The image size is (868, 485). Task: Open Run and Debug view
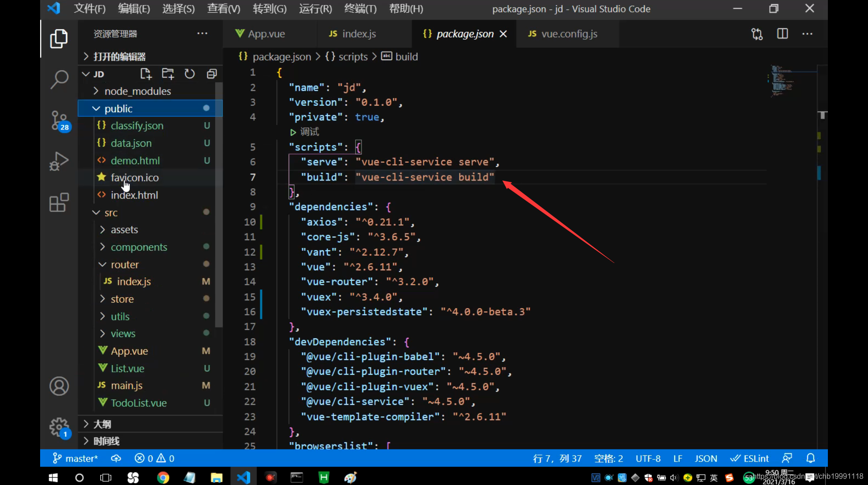click(59, 161)
